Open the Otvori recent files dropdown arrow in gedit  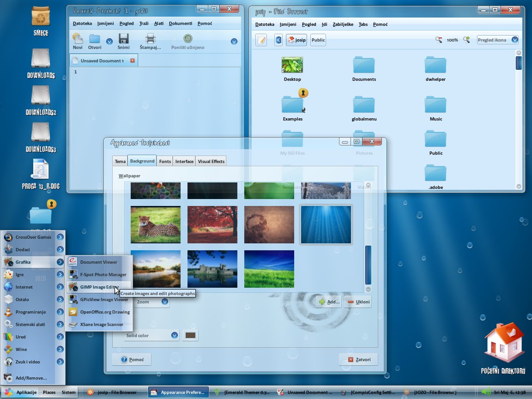coord(109,42)
